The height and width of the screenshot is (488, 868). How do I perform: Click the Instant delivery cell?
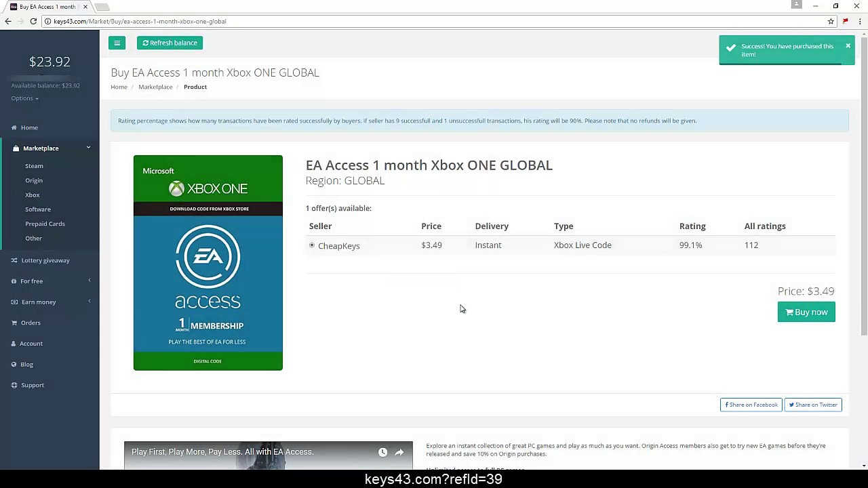click(488, 245)
